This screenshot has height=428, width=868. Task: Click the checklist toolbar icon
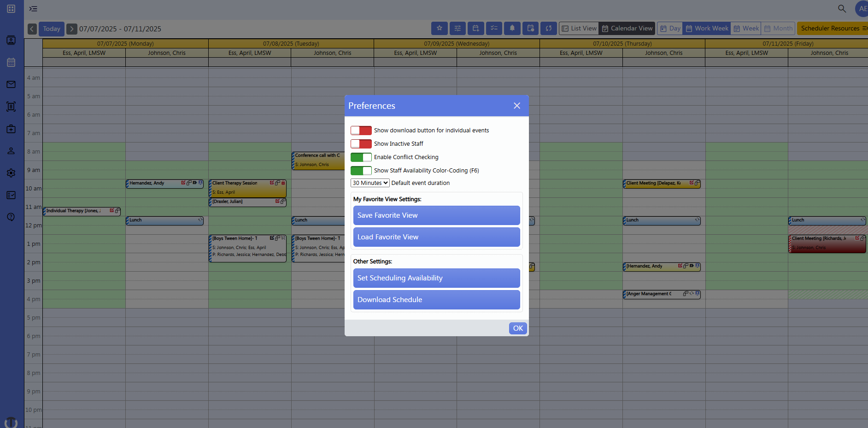pyautogui.click(x=494, y=28)
